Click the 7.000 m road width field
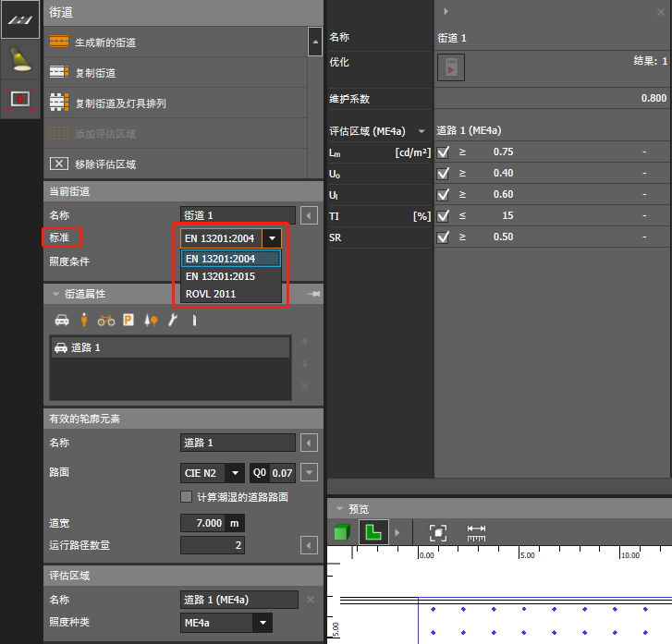The height and width of the screenshot is (644, 672). click(202, 523)
